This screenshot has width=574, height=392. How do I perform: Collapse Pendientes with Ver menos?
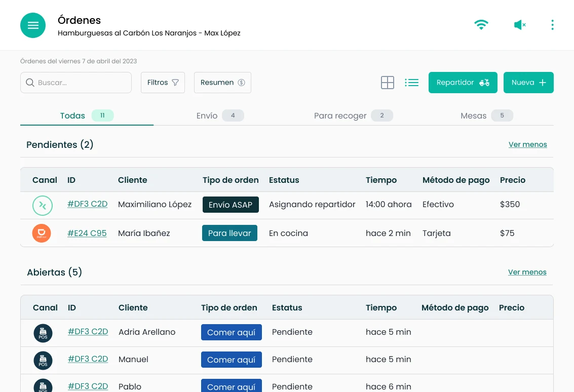tap(527, 144)
